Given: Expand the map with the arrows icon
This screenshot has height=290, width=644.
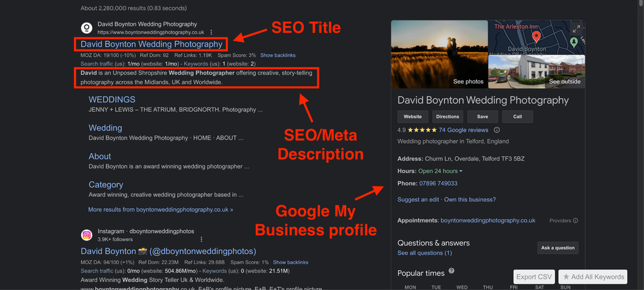Looking at the screenshot, I should 576,29.
